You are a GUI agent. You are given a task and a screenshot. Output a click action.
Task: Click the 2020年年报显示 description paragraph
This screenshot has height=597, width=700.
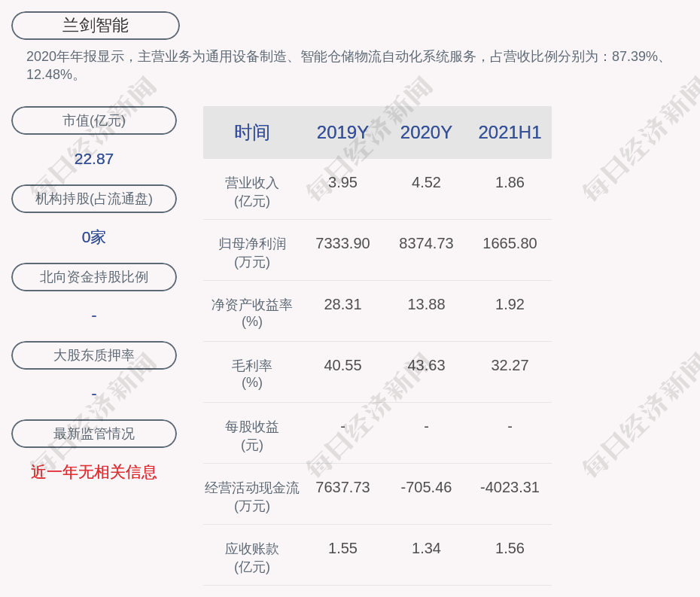(346, 65)
